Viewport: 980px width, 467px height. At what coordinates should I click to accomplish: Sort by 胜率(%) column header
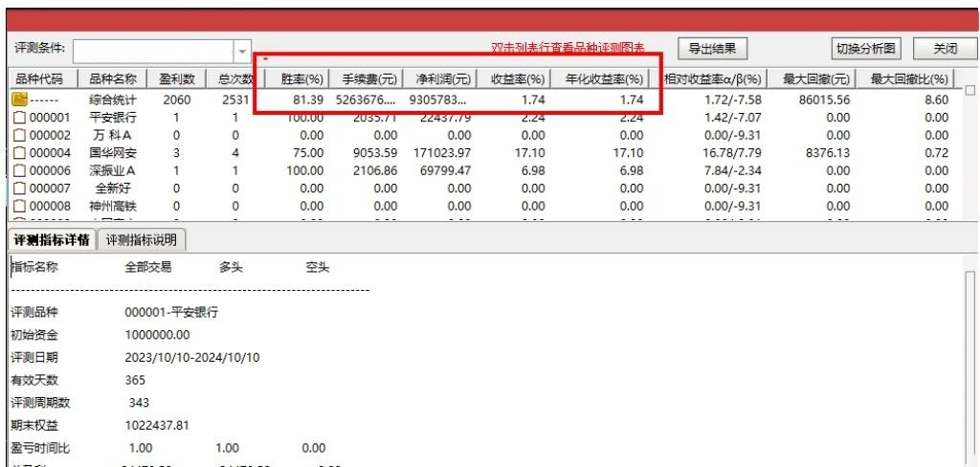(x=302, y=79)
